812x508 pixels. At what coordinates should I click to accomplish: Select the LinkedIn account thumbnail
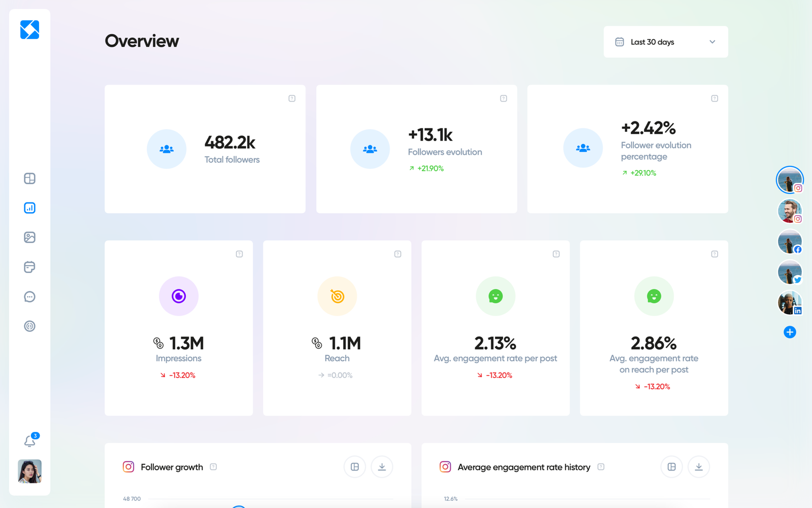click(x=790, y=302)
